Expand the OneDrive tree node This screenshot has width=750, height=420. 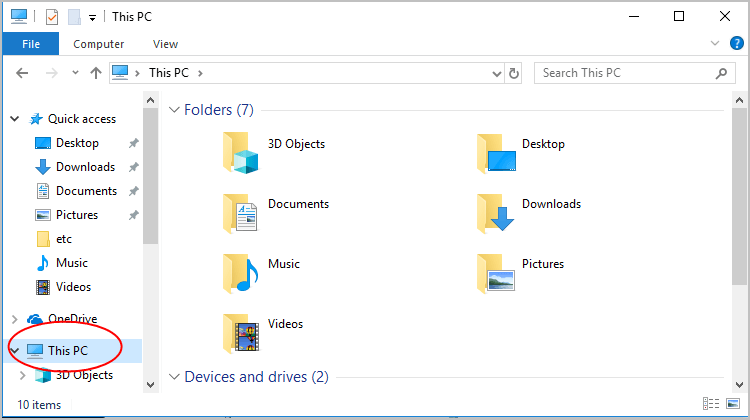[x=14, y=319]
